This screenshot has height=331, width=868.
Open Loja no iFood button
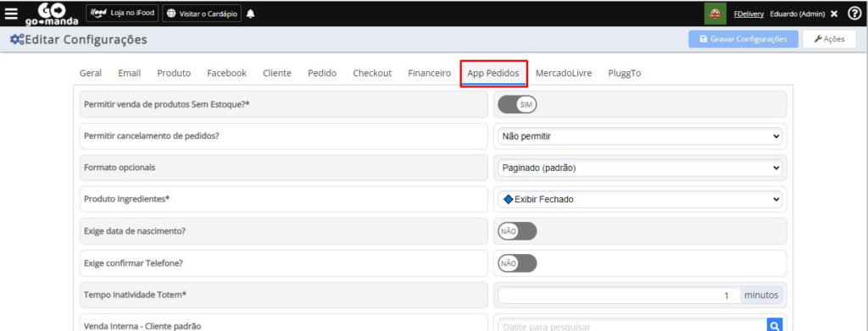point(123,14)
